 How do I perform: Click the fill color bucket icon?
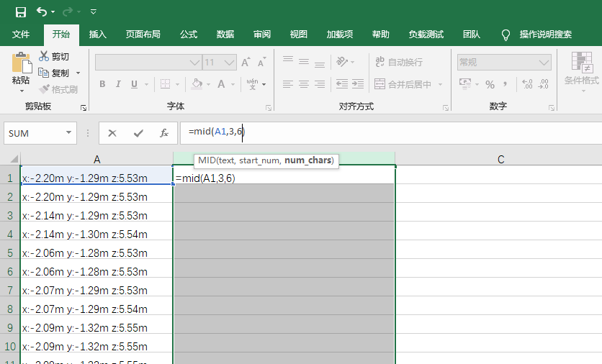(x=197, y=84)
